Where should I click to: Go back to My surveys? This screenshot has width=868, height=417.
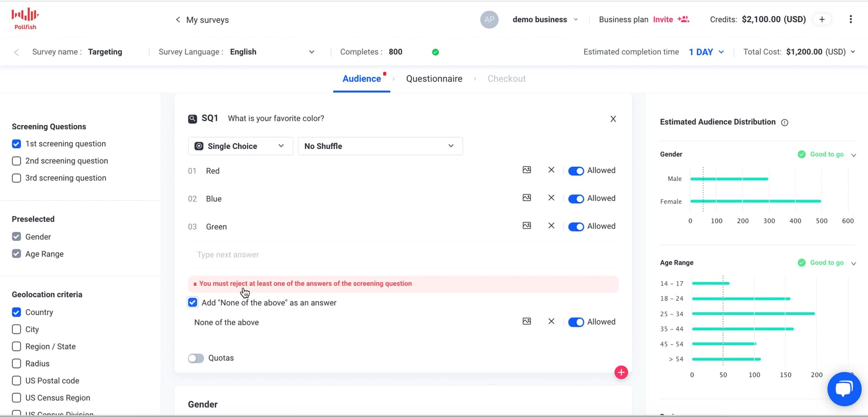pos(202,20)
